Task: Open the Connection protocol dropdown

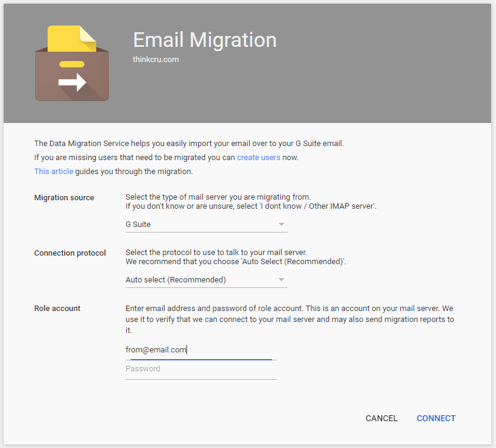Action: pos(206,280)
